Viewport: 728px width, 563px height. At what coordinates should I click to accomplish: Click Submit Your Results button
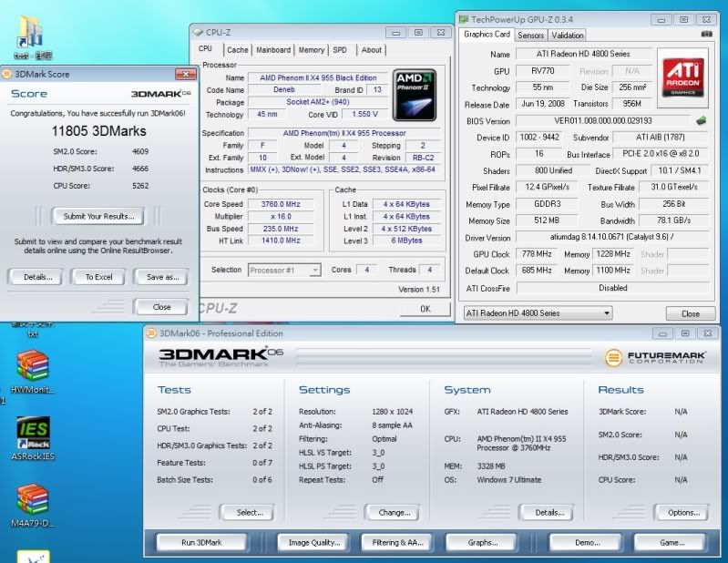point(98,216)
